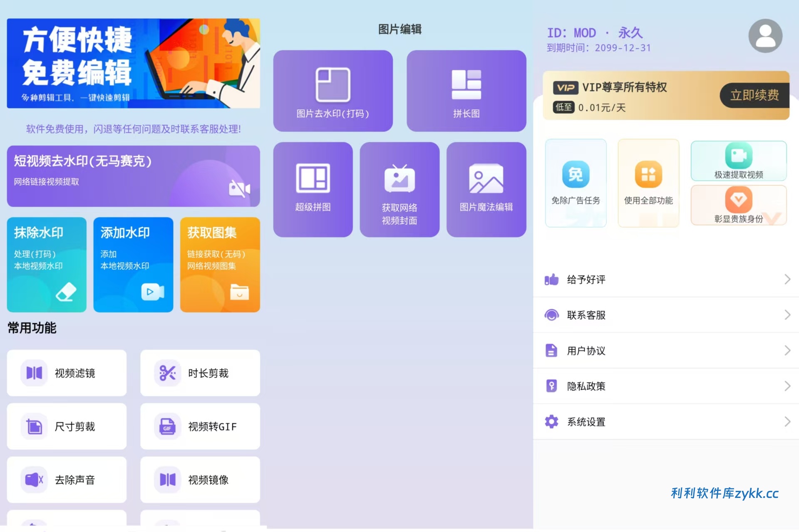The image size is (799, 532).
Task: Click 获取网络视频封面 icon
Action: click(x=399, y=179)
